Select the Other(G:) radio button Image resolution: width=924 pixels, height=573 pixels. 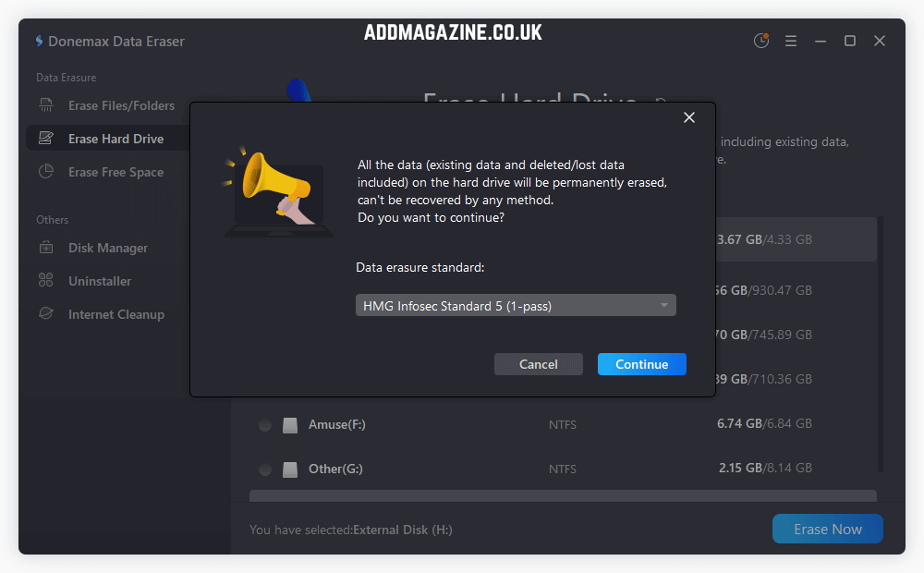(265, 469)
